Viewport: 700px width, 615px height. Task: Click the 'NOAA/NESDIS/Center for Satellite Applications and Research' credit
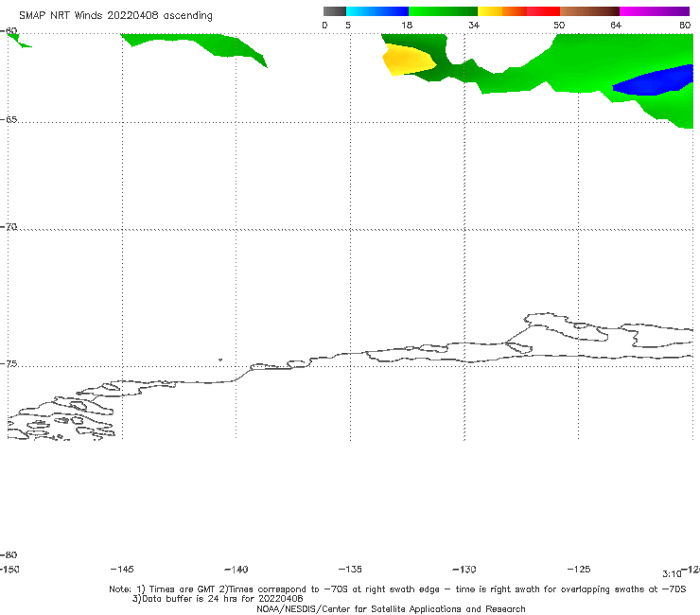tap(391, 609)
